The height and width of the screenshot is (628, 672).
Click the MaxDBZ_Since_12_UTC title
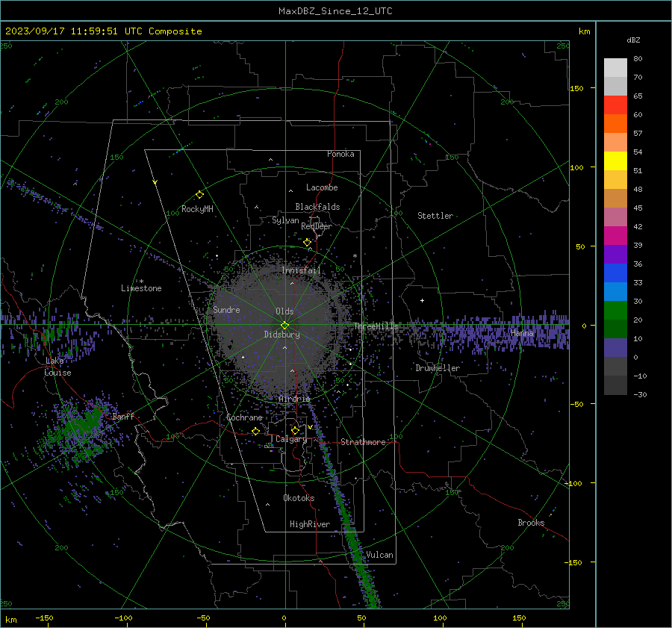pyautogui.click(x=335, y=11)
